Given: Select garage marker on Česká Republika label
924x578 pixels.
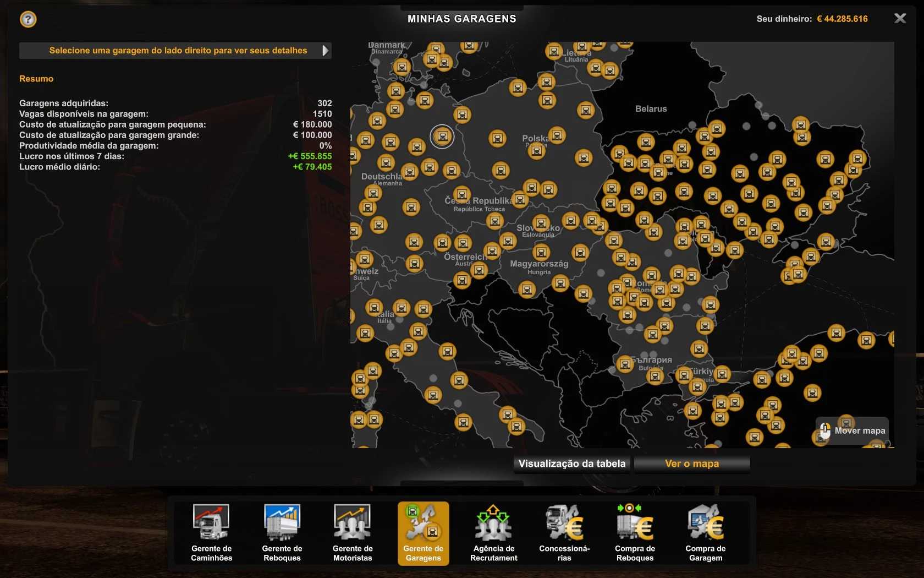Looking at the screenshot, I should [462, 194].
